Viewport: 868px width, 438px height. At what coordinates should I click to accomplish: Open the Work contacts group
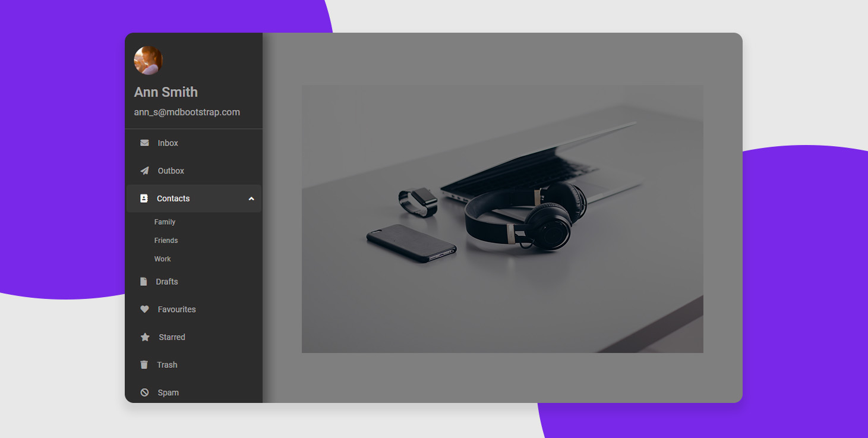(162, 259)
